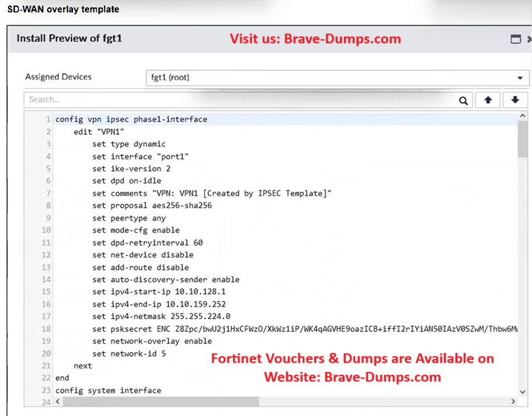The height and width of the screenshot is (416, 532).
Task: Maximize the Install Preview of fgt1 panel
Action: (x=515, y=39)
